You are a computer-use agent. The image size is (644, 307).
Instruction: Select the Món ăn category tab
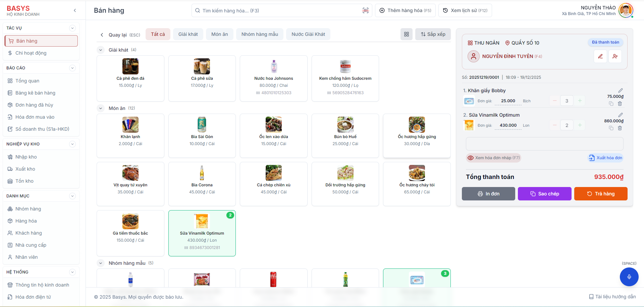219,34
